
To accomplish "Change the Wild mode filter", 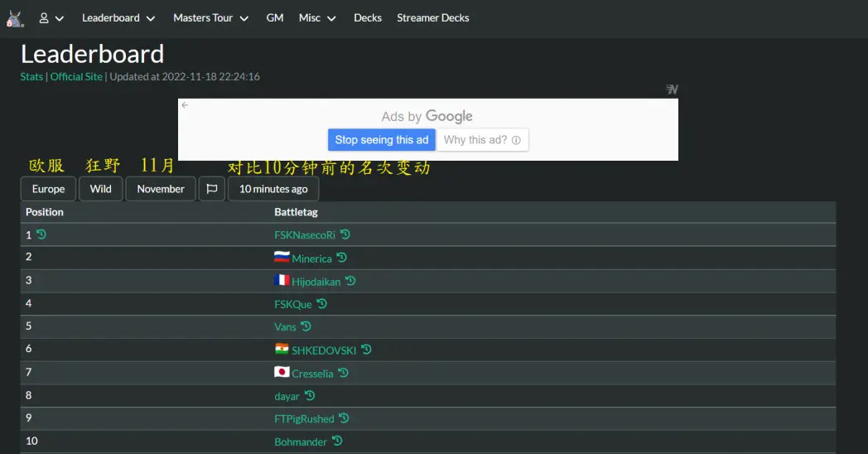I will (101, 189).
